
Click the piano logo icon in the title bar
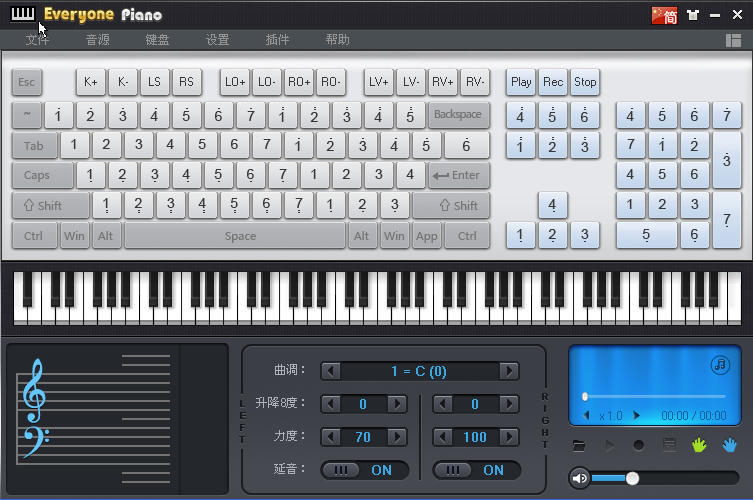tap(23, 14)
